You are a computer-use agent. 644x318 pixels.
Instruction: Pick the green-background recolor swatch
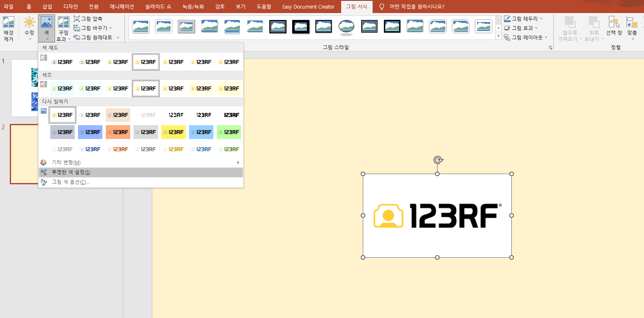coord(229,132)
